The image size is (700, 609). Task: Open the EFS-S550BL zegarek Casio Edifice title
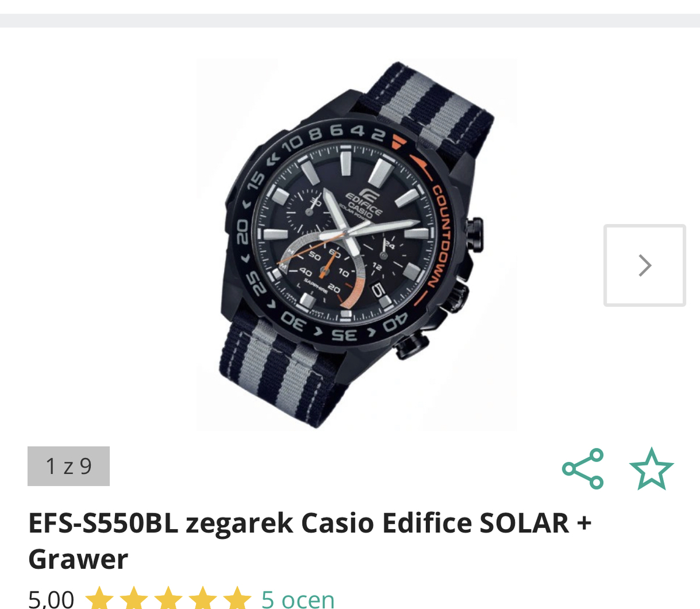(309, 523)
